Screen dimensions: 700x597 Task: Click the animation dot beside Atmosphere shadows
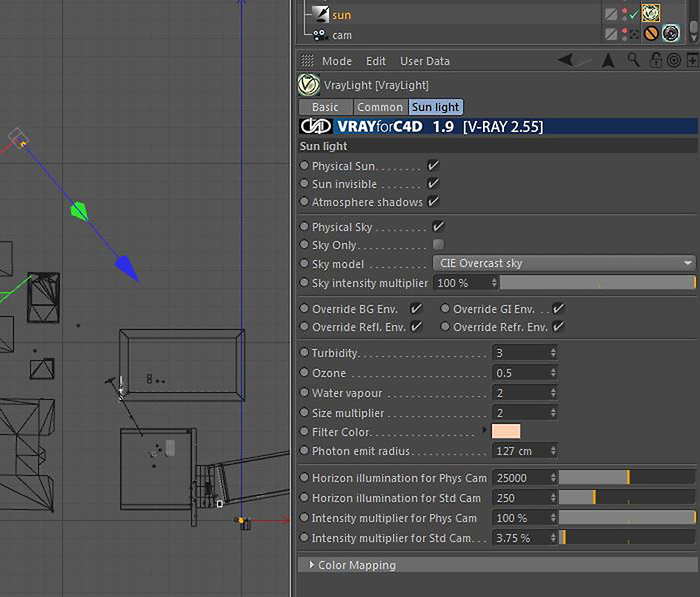[304, 201]
